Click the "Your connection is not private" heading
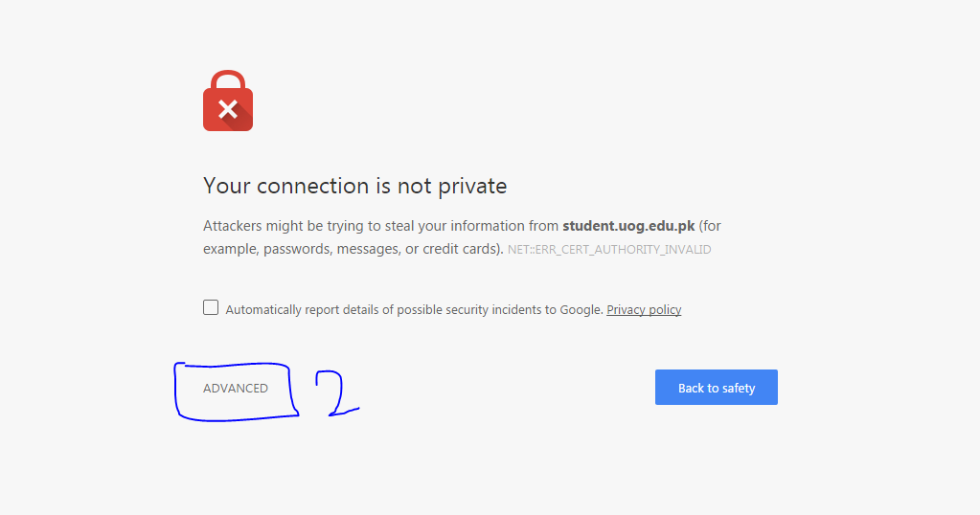The height and width of the screenshot is (515, 980). click(354, 186)
